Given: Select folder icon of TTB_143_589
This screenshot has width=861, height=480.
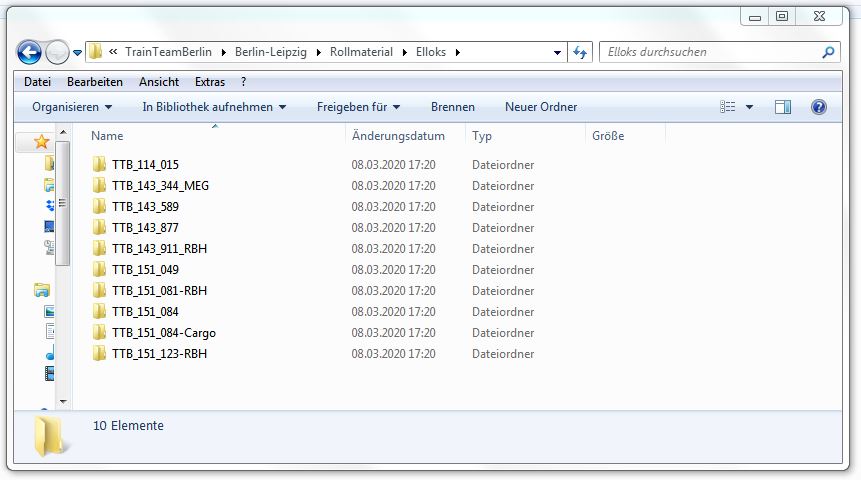Looking at the screenshot, I should (99, 206).
